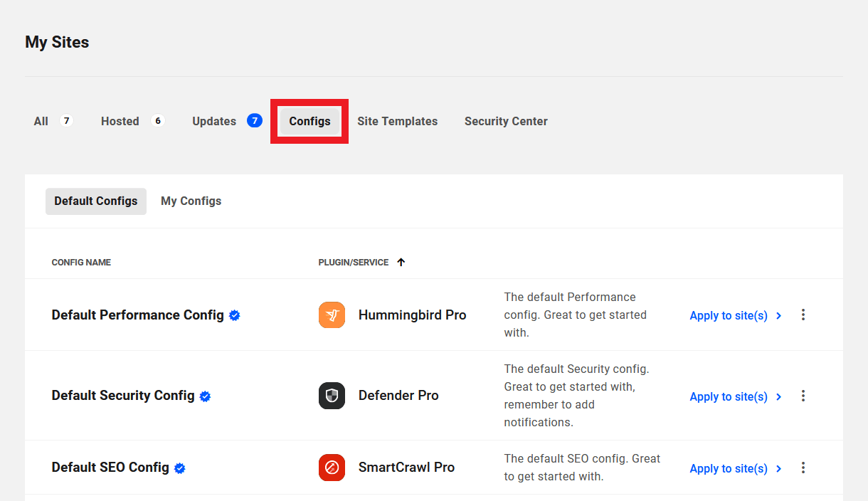Open the Security Center tab
The width and height of the screenshot is (868, 501).
click(x=506, y=121)
